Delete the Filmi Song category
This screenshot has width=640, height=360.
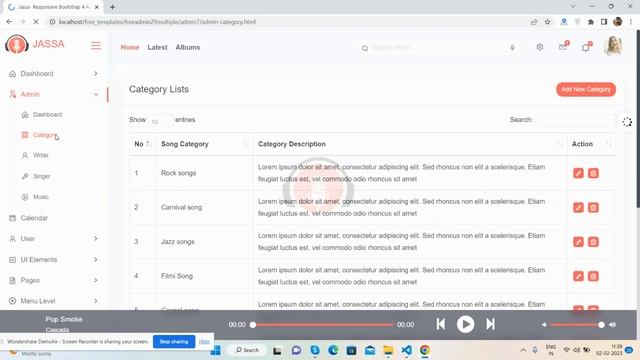[x=593, y=276]
